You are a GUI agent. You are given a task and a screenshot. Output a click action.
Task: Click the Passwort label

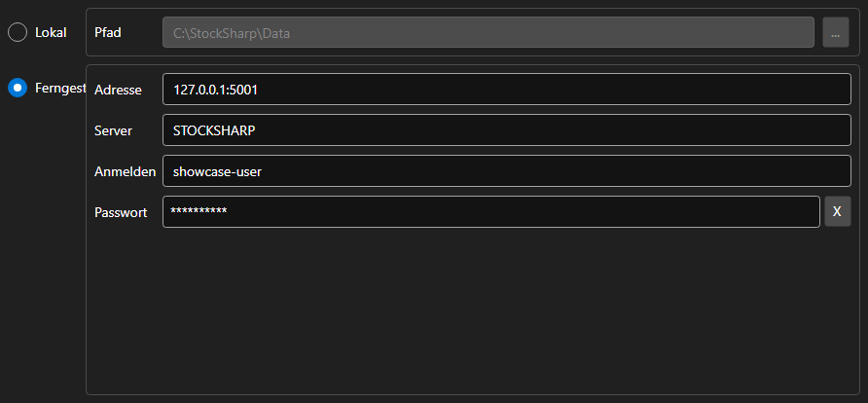pyautogui.click(x=121, y=212)
